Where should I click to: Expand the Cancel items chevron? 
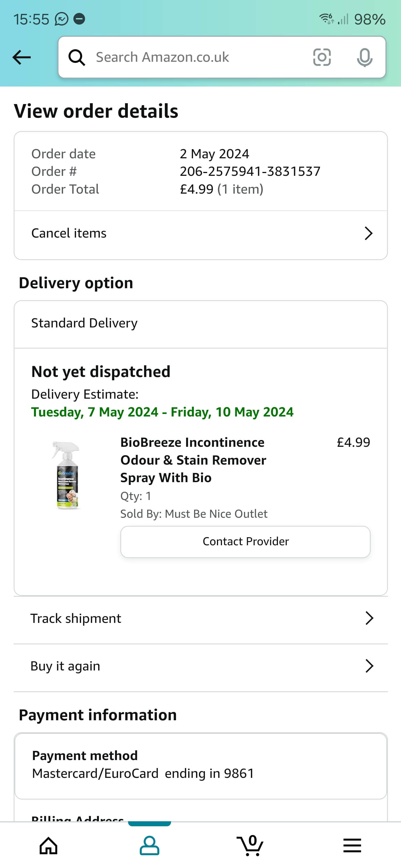tap(369, 233)
